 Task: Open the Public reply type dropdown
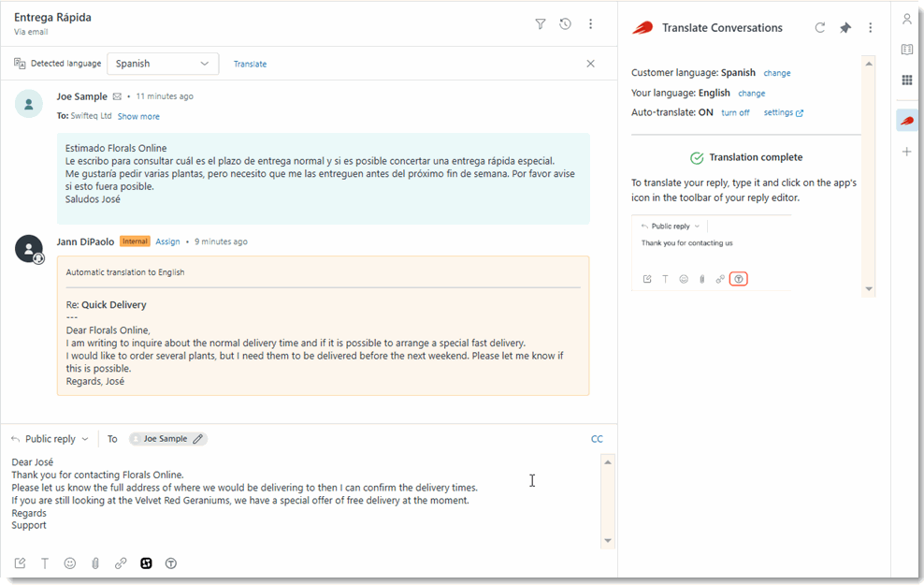coord(51,439)
